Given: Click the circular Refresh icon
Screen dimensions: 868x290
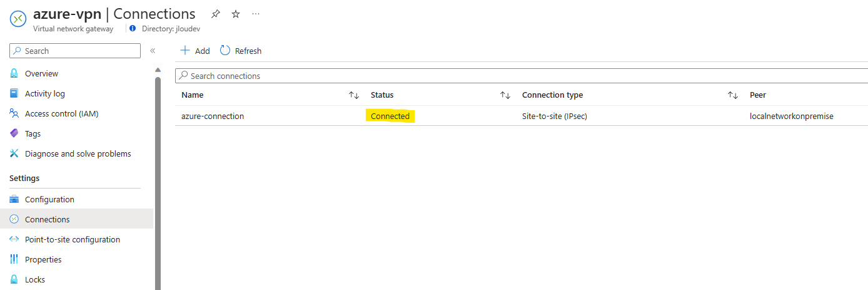Looking at the screenshot, I should (x=225, y=50).
